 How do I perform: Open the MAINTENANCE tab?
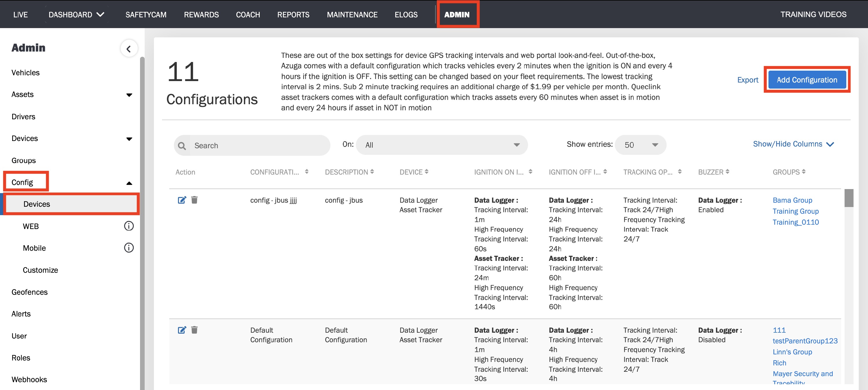click(x=352, y=14)
